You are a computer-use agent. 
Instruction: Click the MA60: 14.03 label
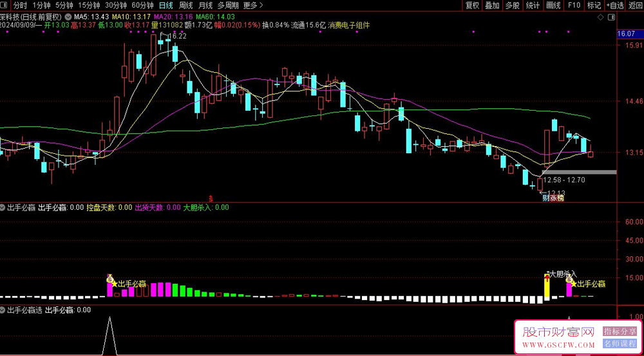[215, 17]
